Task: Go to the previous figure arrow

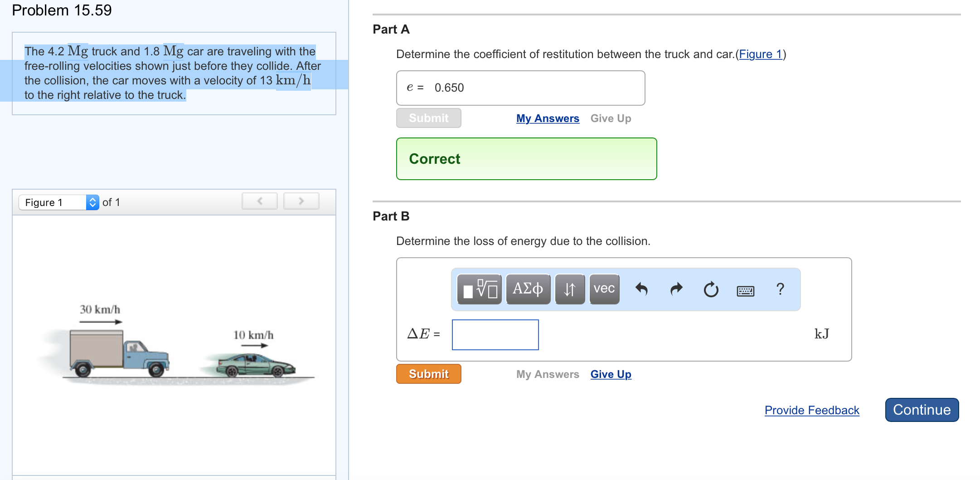Action: point(260,201)
